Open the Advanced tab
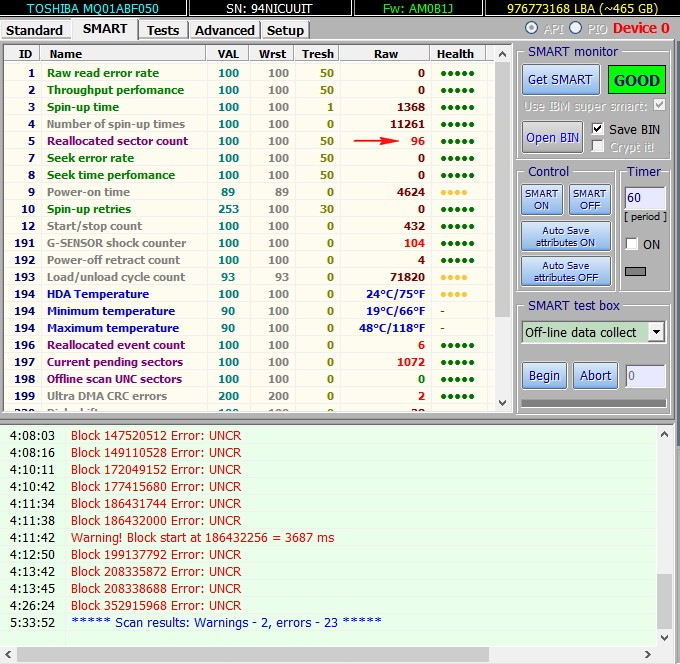Image resolution: width=680 pixels, height=664 pixels. click(x=224, y=30)
